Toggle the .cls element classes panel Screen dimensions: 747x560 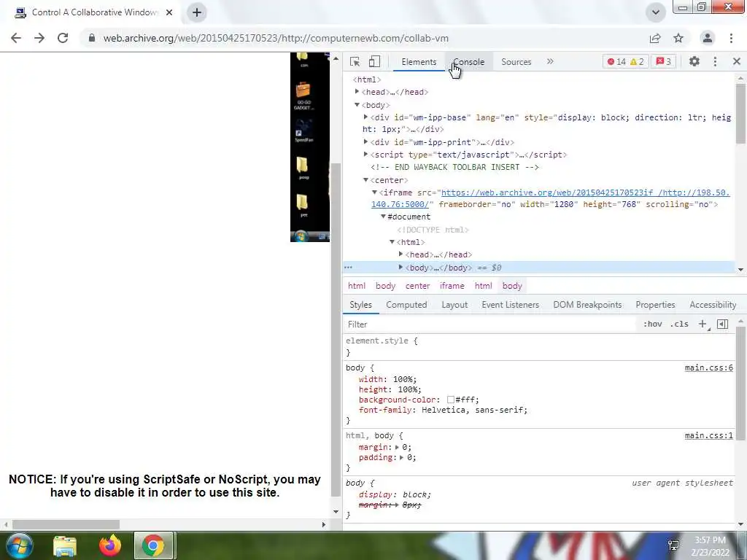click(679, 324)
